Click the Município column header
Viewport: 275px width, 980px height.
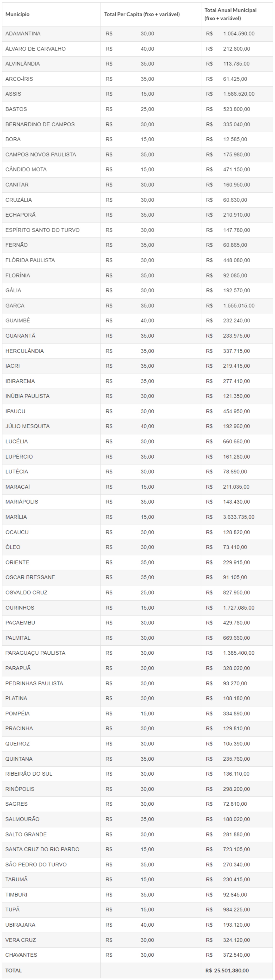coord(18,14)
